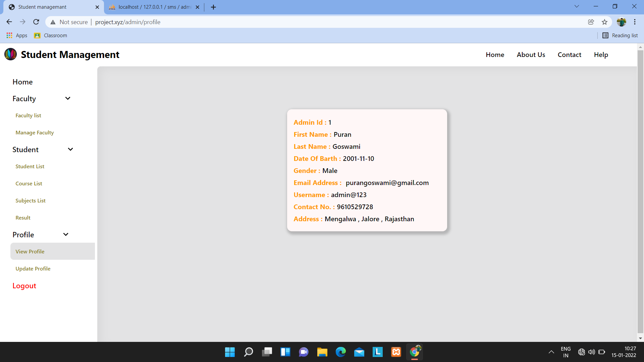644x362 pixels.
Task: Click the Student Management logo icon
Action: (x=10, y=54)
